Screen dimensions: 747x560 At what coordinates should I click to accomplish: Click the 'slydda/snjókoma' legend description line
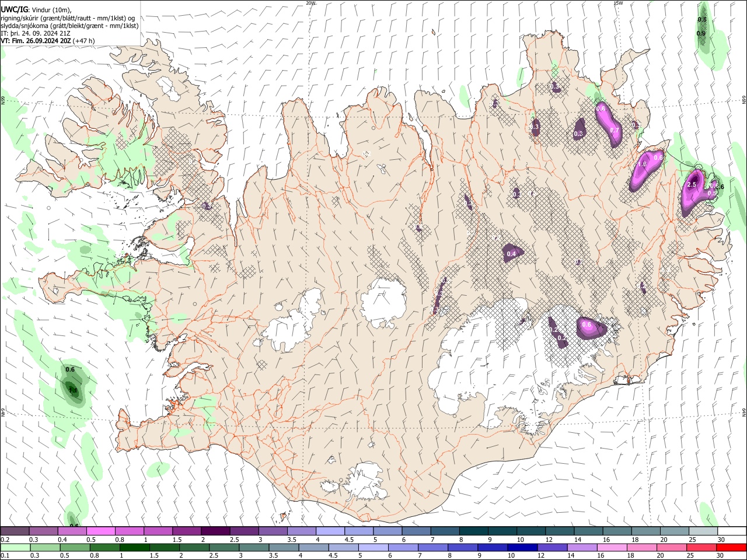[x=69, y=26]
